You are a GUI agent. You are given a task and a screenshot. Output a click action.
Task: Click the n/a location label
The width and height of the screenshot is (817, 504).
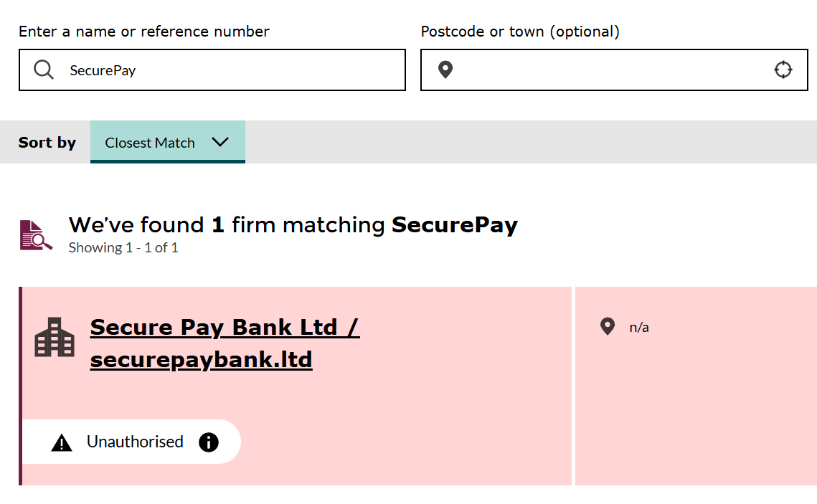click(638, 327)
